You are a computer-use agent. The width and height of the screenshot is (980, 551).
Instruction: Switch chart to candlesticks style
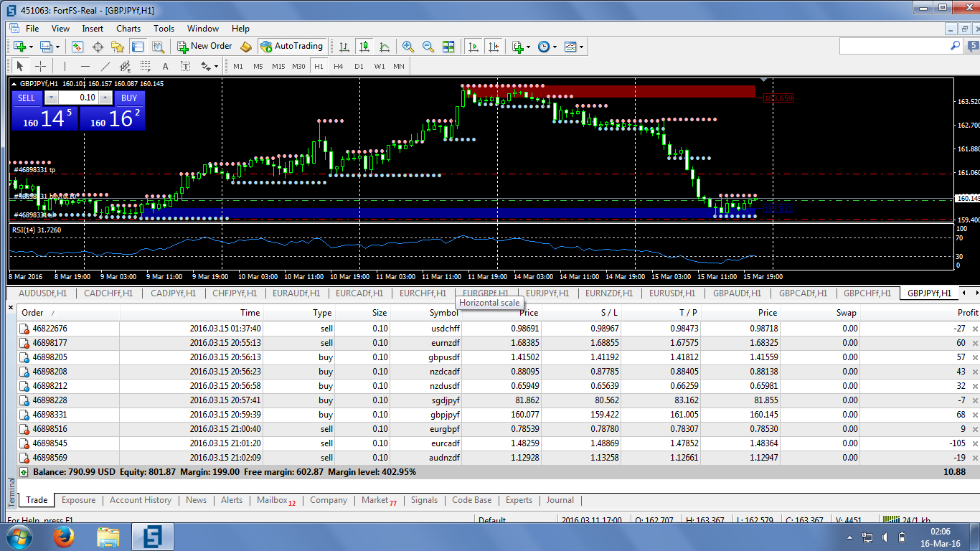(x=364, y=47)
